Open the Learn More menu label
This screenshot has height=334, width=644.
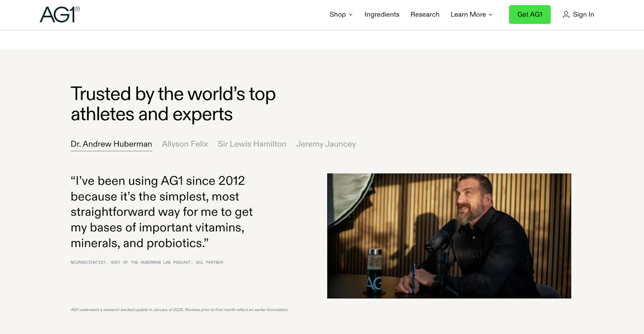tap(468, 14)
